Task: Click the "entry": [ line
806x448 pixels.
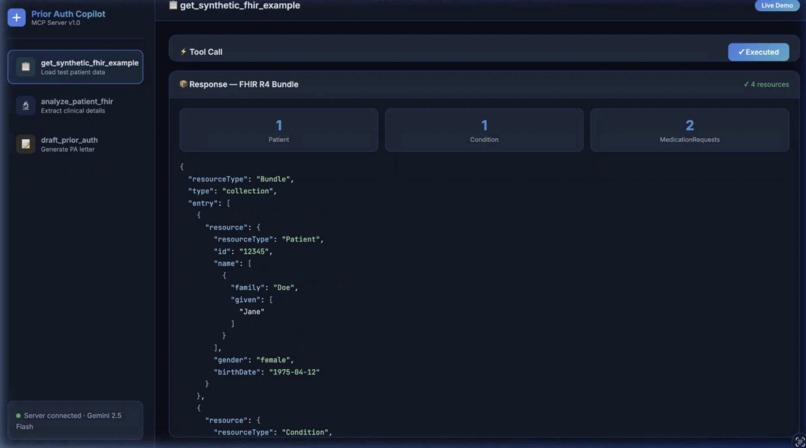Action: tap(209, 203)
